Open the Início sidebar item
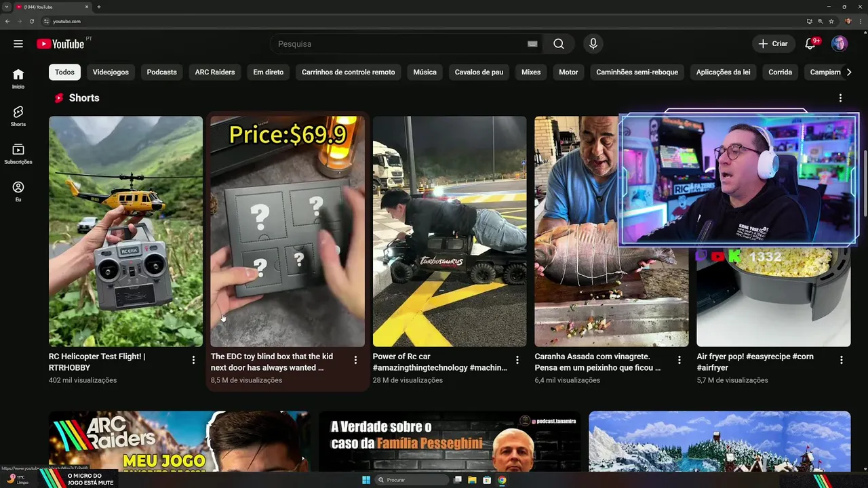Image resolution: width=868 pixels, height=488 pixels. tap(18, 79)
